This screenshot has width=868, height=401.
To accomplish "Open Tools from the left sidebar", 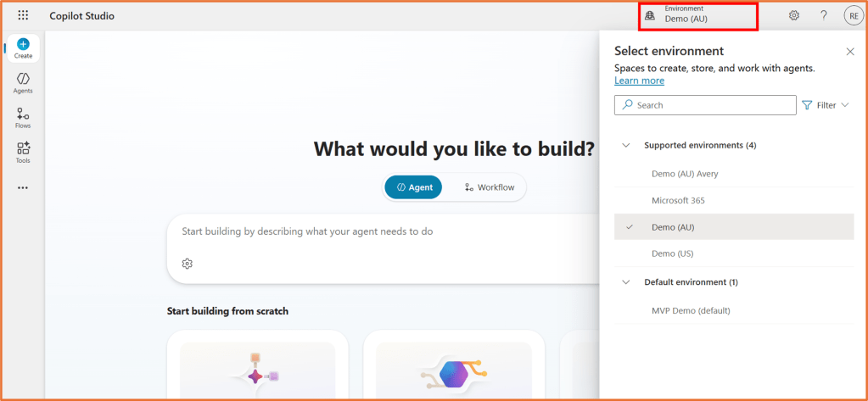I will coord(23,152).
